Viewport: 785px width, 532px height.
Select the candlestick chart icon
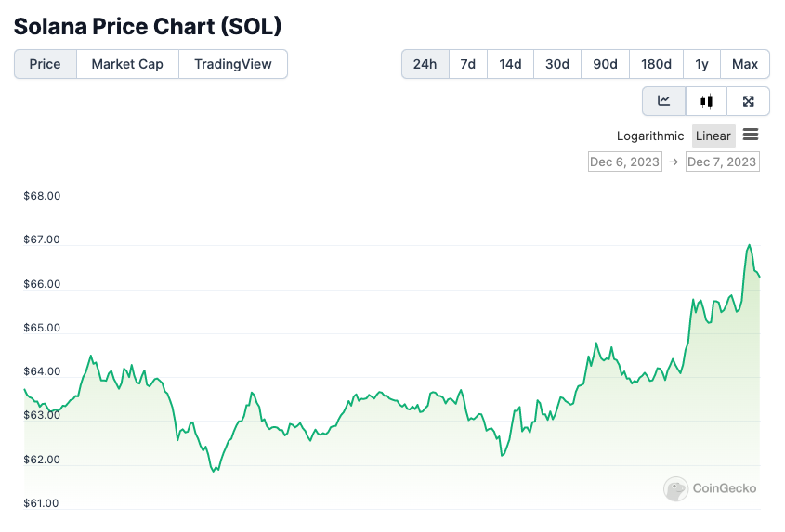pyautogui.click(x=707, y=101)
